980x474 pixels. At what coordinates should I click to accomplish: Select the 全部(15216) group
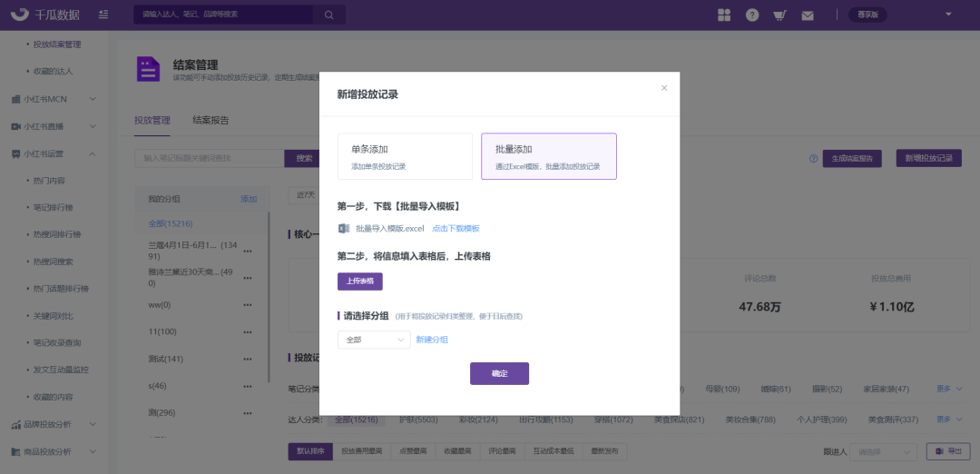pyautogui.click(x=170, y=223)
